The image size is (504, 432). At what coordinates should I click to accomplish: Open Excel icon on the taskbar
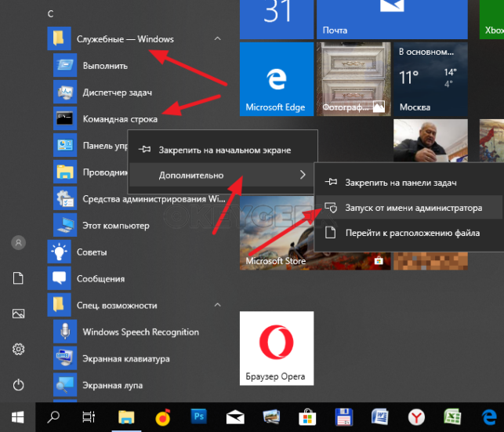(452, 417)
